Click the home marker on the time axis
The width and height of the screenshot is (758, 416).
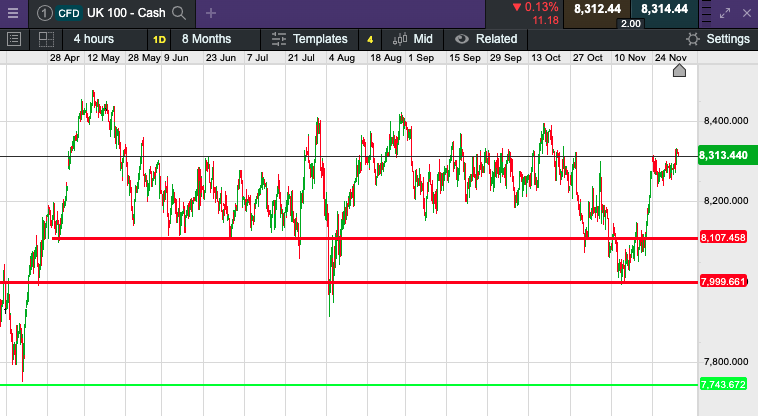tap(679, 71)
